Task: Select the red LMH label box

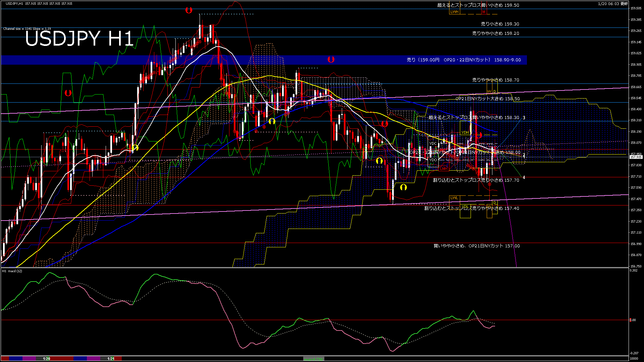Action: tap(444, 169)
